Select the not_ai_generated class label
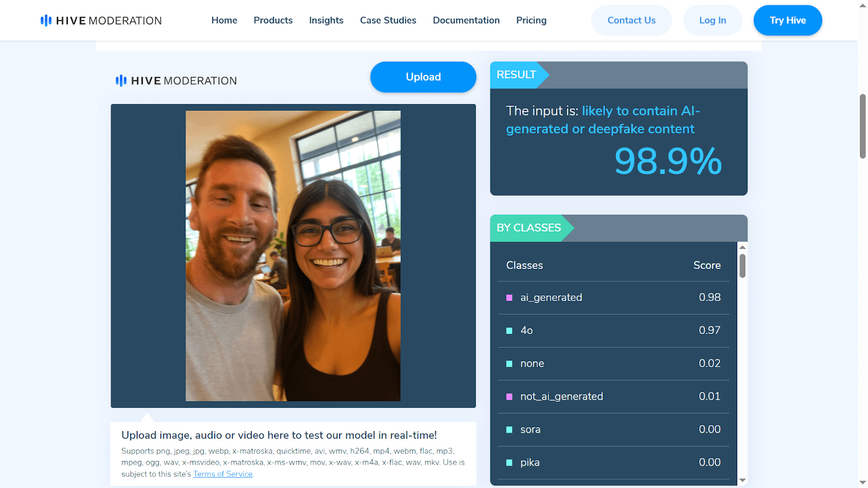868x488 pixels. 561,396
